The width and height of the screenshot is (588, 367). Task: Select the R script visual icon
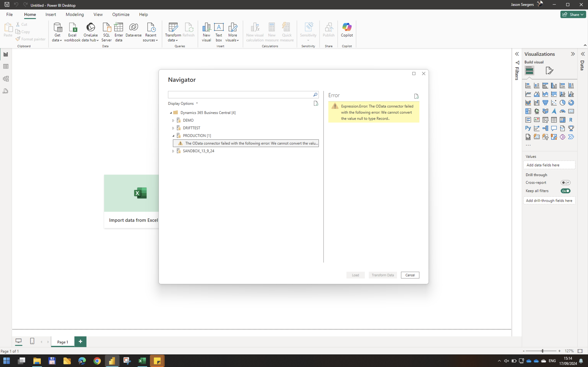click(571, 120)
